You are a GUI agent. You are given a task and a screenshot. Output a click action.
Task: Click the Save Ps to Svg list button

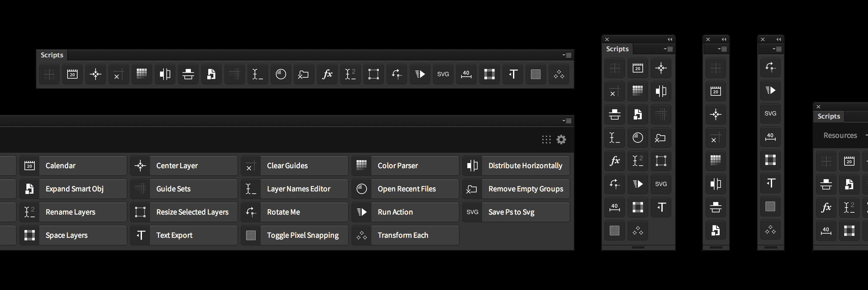point(516,212)
